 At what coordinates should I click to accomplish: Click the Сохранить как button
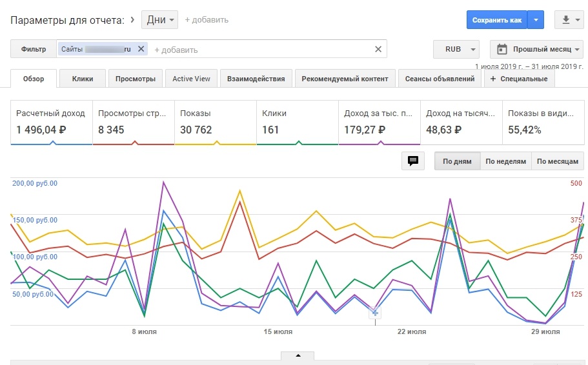pyautogui.click(x=496, y=20)
